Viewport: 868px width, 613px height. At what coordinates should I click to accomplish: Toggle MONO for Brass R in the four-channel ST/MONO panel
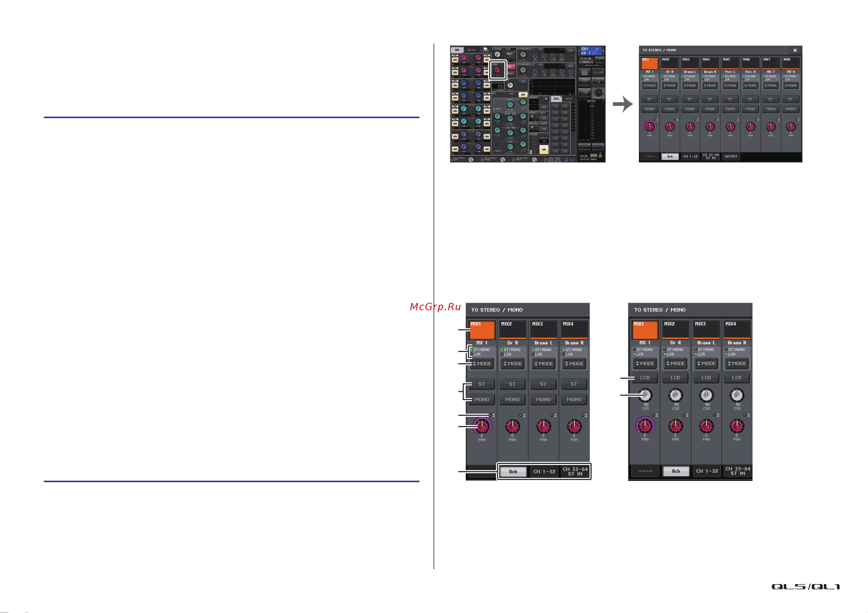click(x=574, y=400)
